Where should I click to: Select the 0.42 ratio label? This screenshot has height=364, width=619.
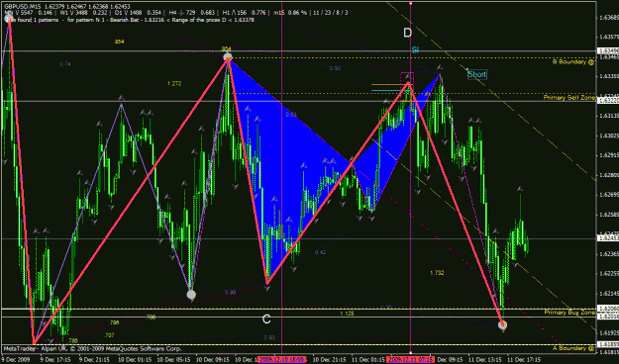tap(320, 252)
